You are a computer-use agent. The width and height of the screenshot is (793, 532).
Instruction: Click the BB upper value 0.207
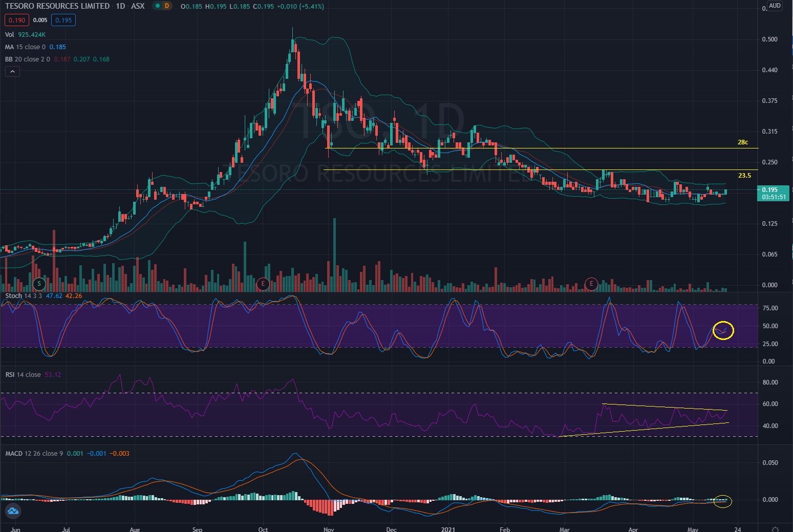click(81, 59)
